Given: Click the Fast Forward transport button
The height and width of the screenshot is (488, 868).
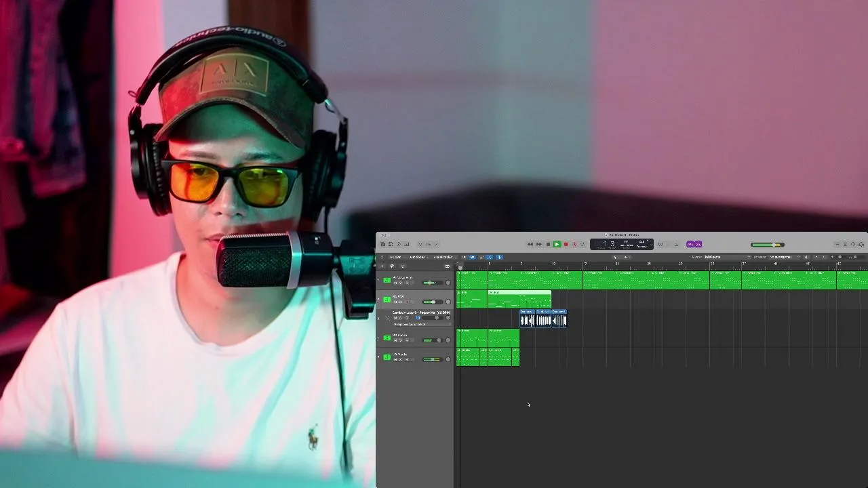Looking at the screenshot, I should pos(539,244).
